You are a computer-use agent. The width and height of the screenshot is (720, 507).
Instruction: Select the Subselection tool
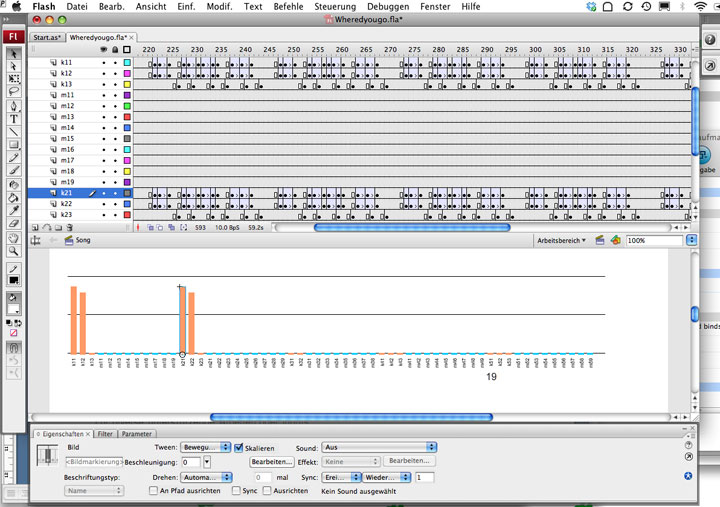click(x=14, y=67)
